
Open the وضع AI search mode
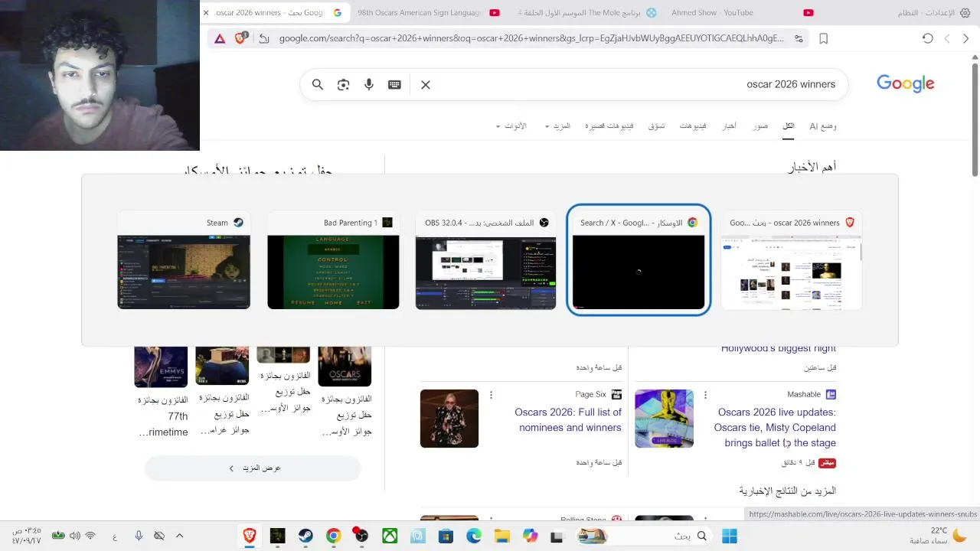[823, 126]
